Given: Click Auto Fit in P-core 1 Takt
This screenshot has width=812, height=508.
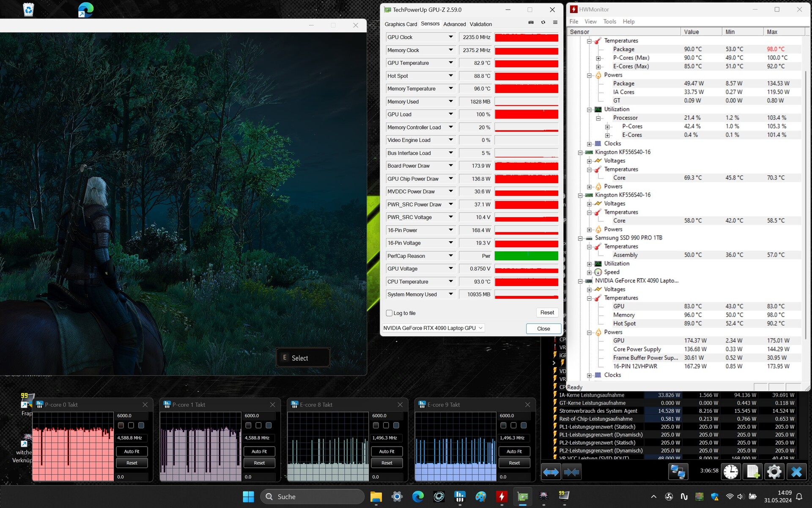Looking at the screenshot, I should [x=259, y=451].
